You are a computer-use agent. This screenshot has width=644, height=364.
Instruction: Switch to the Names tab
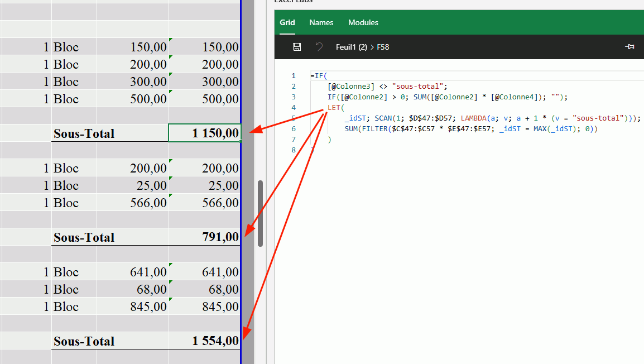tap(321, 23)
